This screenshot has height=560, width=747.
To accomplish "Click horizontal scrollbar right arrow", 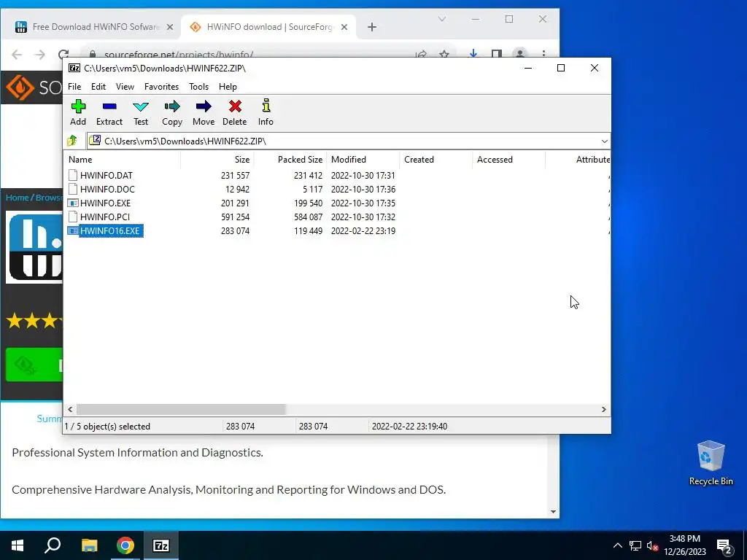I will [603, 410].
